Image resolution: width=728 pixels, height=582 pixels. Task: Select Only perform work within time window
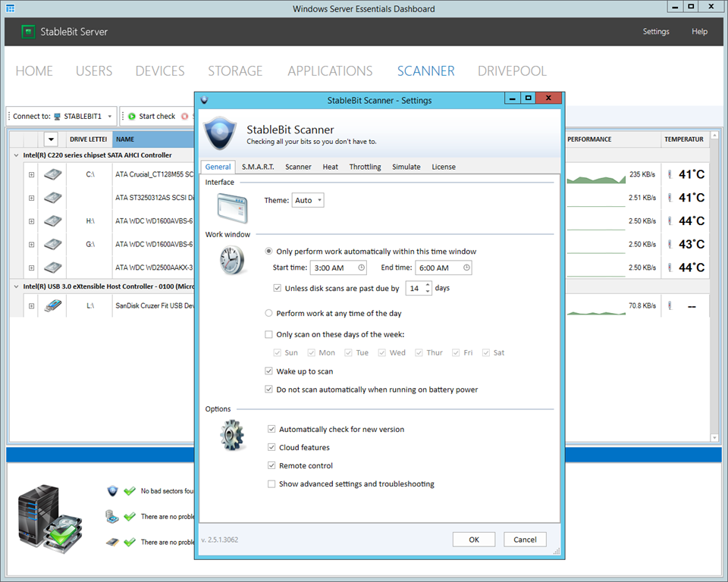pos(268,251)
